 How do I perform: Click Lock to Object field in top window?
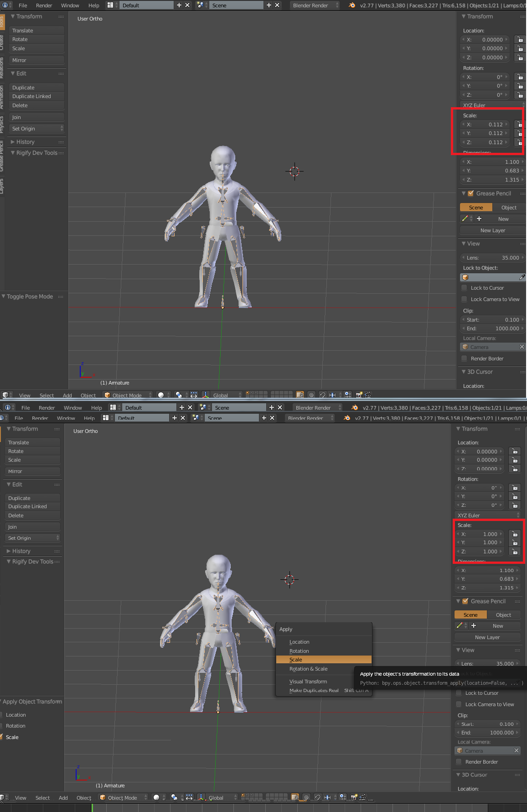pyautogui.click(x=493, y=277)
